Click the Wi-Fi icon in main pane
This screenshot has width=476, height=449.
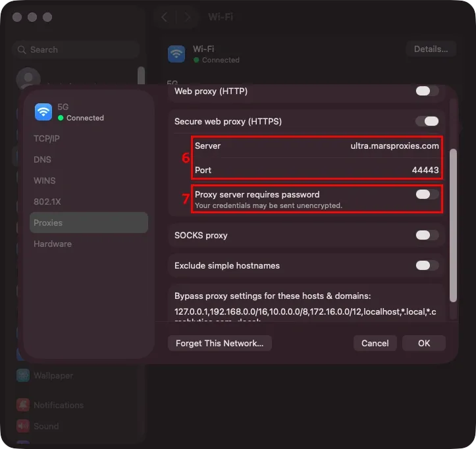coord(176,54)
